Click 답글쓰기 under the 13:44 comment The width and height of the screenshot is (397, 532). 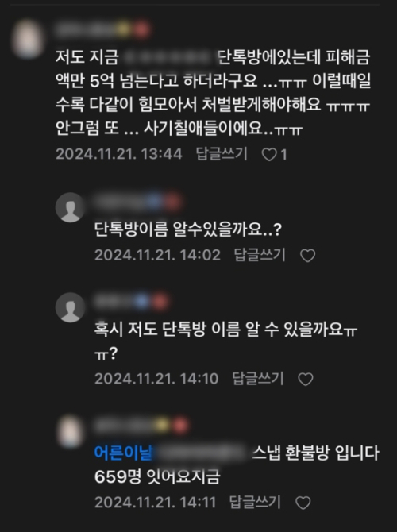(222, 154)
